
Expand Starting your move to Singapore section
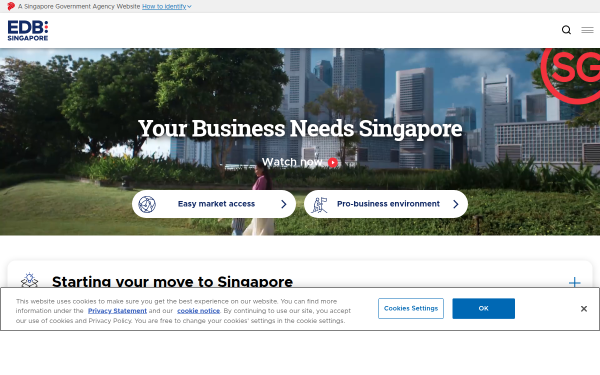pos(574,283)
